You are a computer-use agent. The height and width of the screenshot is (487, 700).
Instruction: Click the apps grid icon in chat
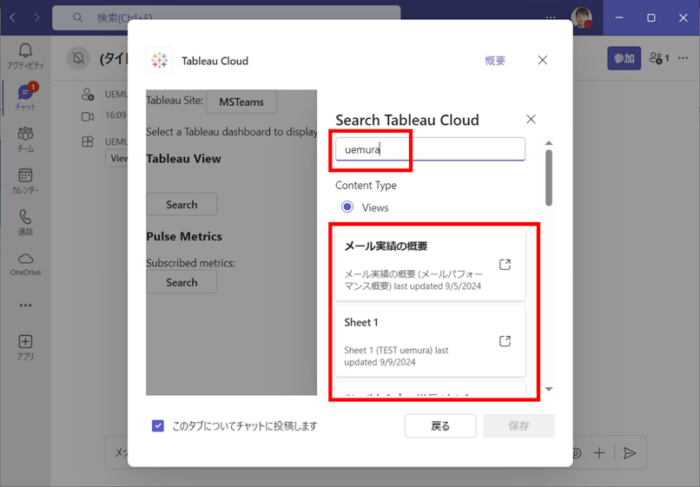click(88, 142)
